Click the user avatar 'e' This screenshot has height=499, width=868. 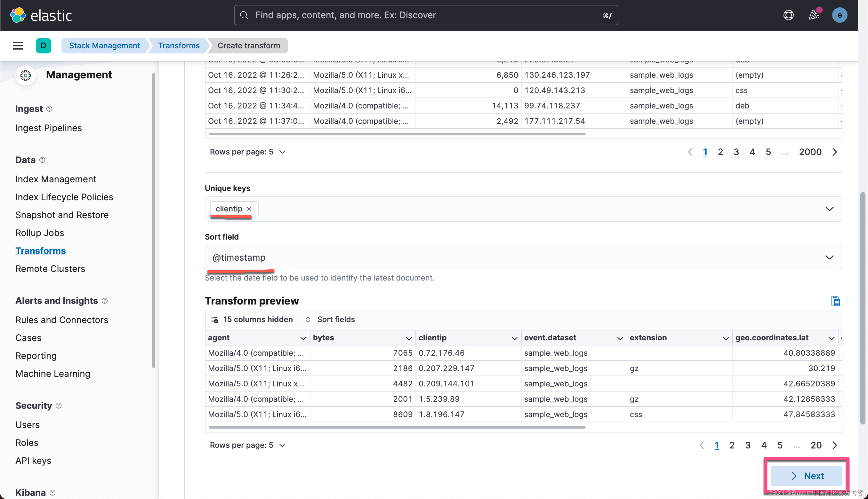coord(839,15)
